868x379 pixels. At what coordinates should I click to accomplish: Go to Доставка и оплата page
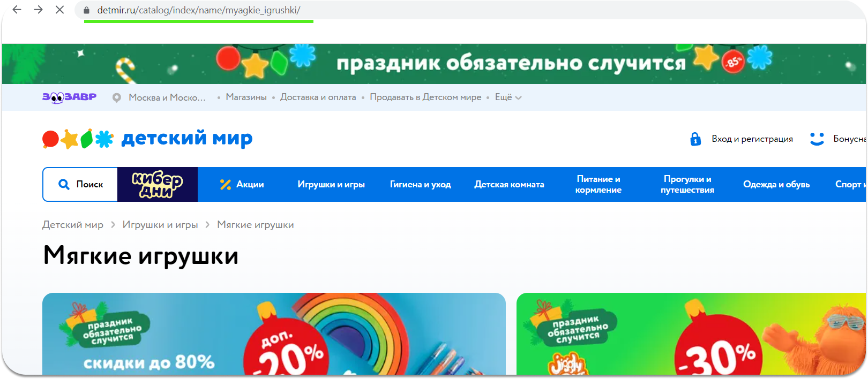(318, 97)
